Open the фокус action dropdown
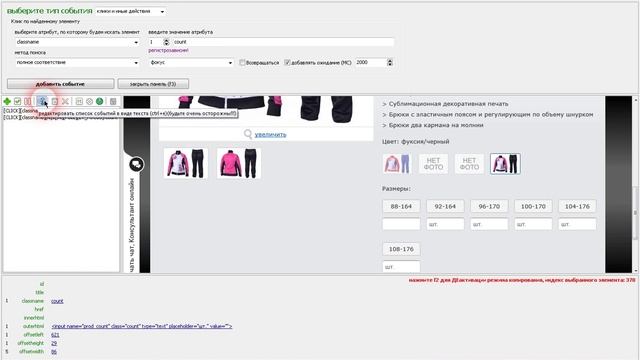The width and height of the screenshot is (640, 360). point(191,62)
